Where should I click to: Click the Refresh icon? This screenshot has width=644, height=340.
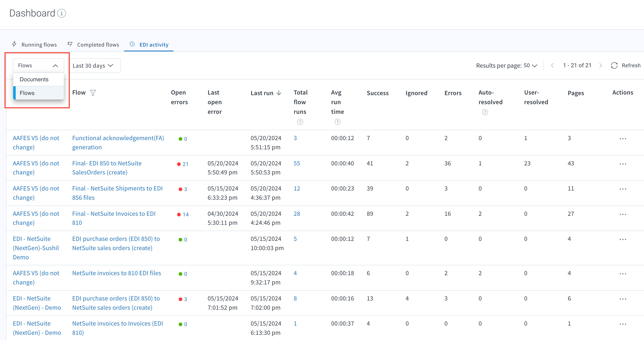[614, 65]
